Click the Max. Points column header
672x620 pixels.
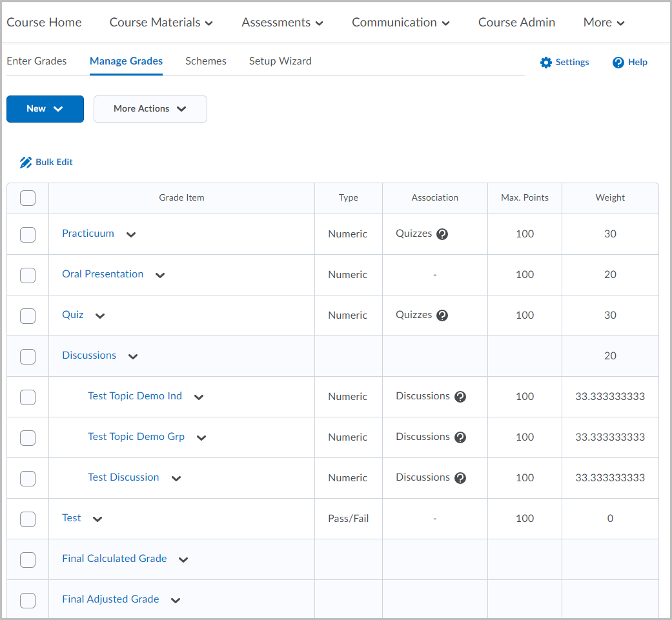[525, 198]
